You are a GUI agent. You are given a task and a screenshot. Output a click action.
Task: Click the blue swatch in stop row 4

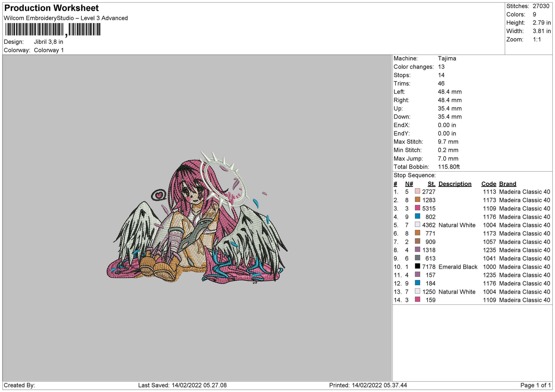[x=417, y=216]
